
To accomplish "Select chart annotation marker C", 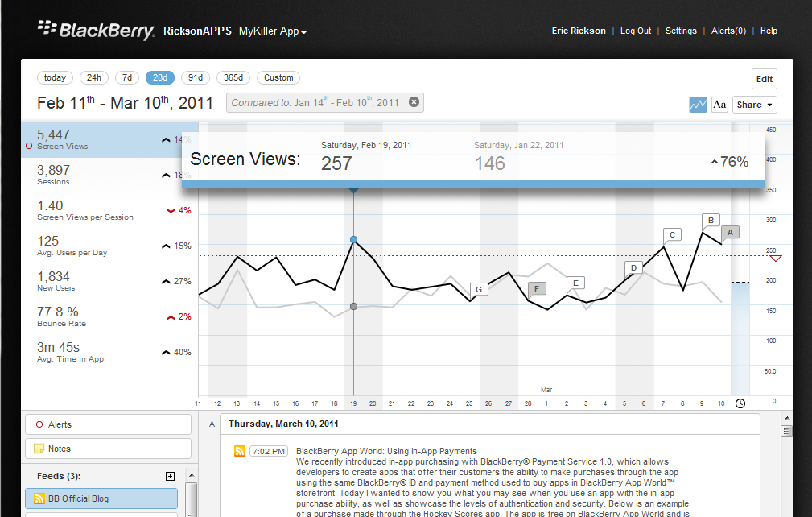I will click(672, 235).
